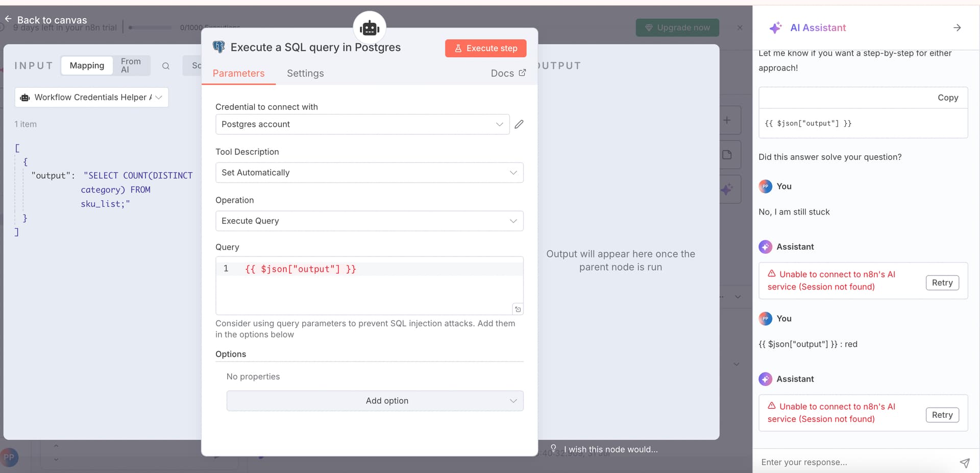Click the lightbulb feedback icon
Image resolution: width=980 pixels, height=473 pixels.
(553, 448)
